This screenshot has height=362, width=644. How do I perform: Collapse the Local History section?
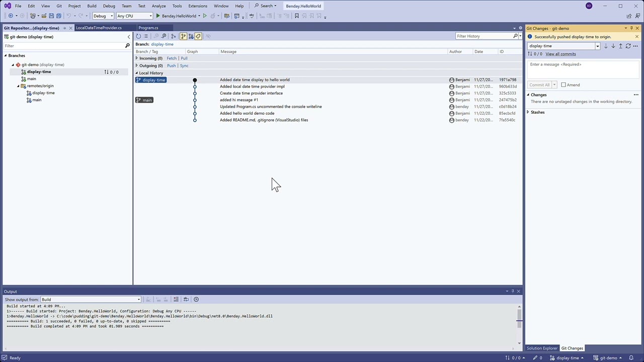click(x=136, y=73)
